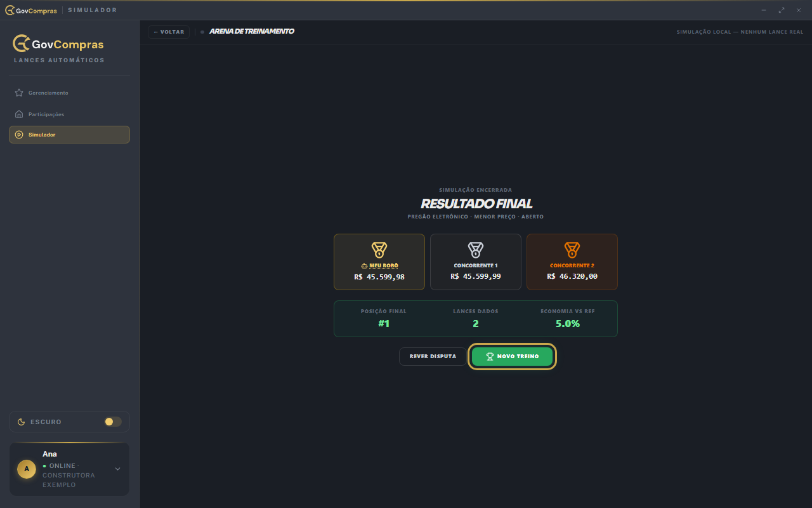812x508 pixels.
Task: Minimize the GovCompras window
Action: point(764,10)
